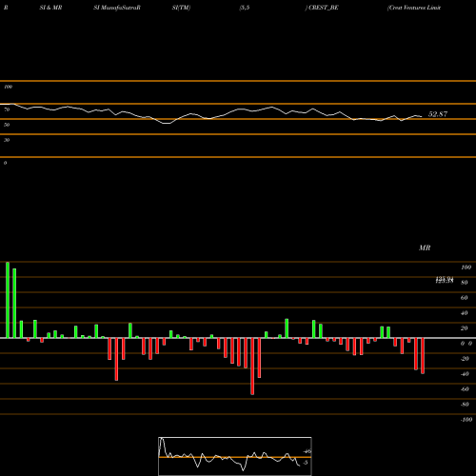The height and width of the screenshot is (476, 476).
Task: Click the last red MR bar on the right
Action: point(423,356)
